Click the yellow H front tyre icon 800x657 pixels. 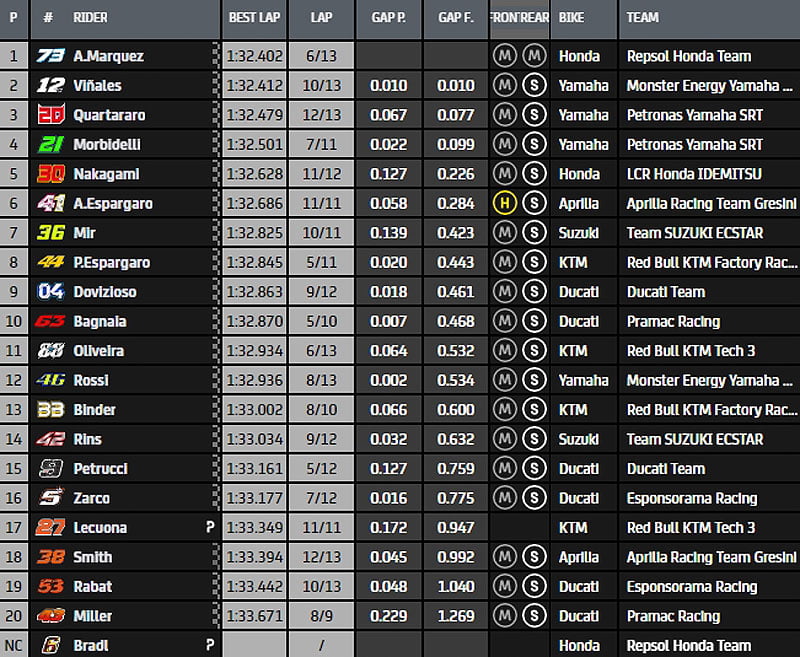pyautogui.click(x=505, y=203)
